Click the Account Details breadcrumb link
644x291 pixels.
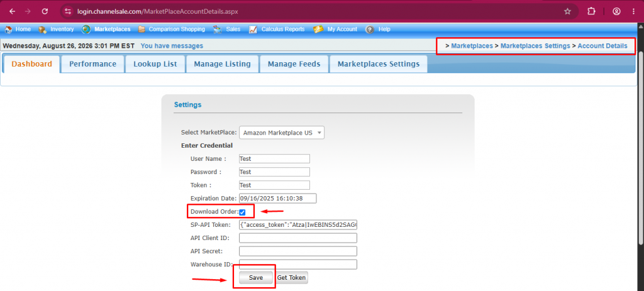602,45
